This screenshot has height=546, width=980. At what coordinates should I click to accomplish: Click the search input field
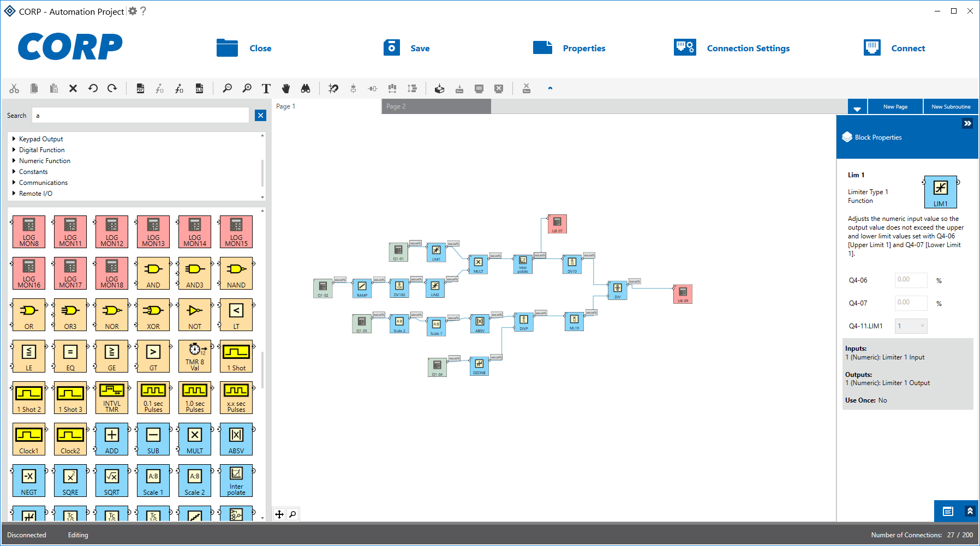click(141, 115)
